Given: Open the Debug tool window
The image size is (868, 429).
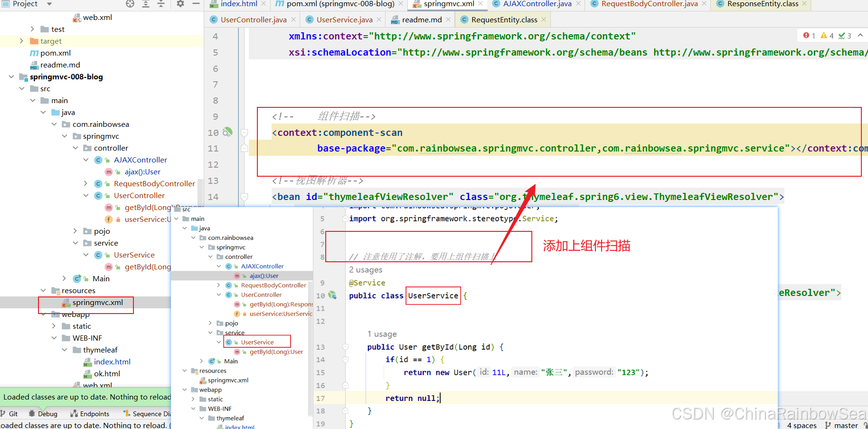Looking at the screenshot, I should point(43,414).
